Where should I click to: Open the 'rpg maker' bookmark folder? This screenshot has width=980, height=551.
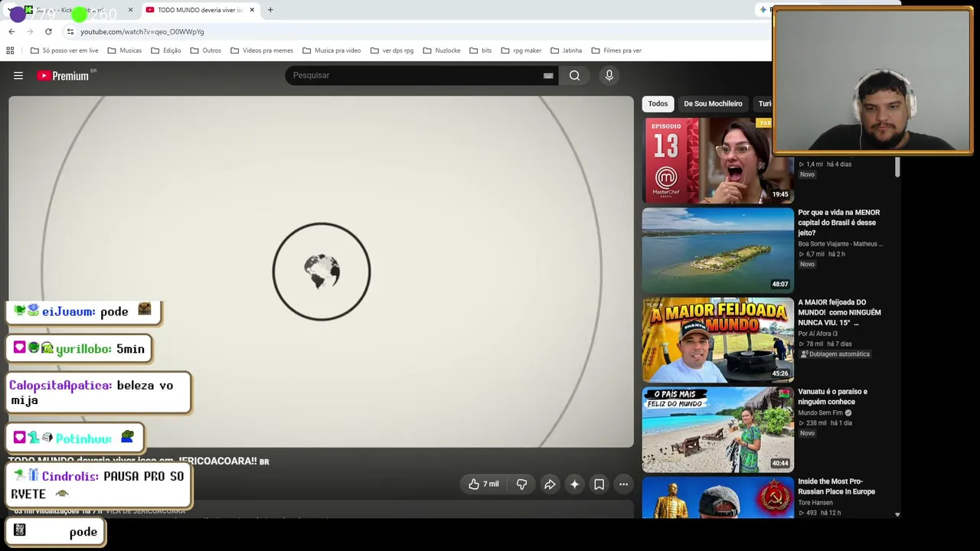(521, 51)
